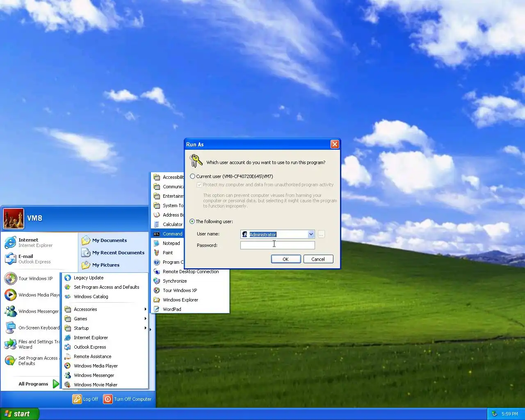
Task: Expand the Startup submenu
Action: (x=105, y=328)
